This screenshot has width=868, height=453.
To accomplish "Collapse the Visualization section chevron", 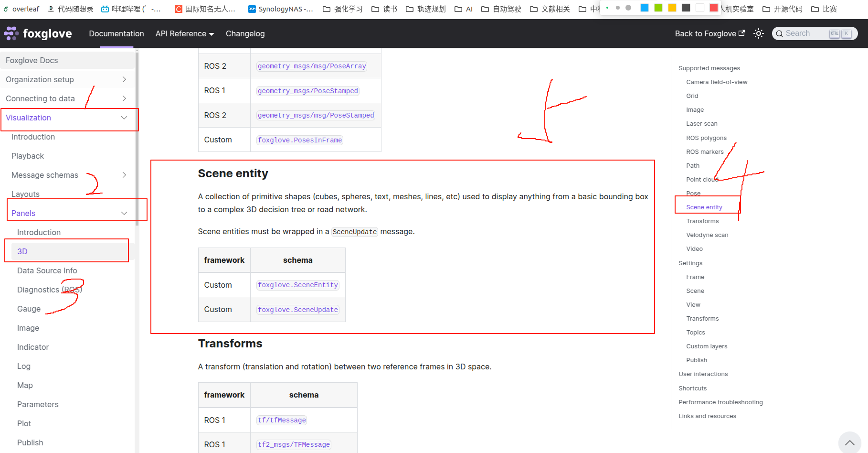I will (124, 118).
